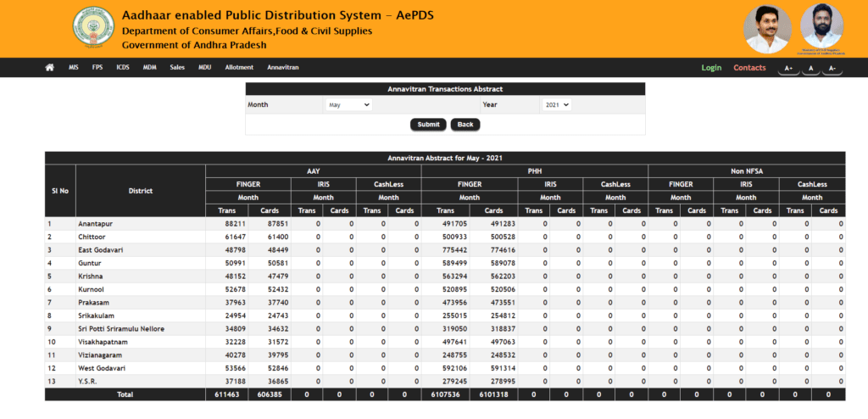Viewport: 868px width, 419px height.
Task: Click Anantapur AAY trans value 88211
Action: coord(236,224)
